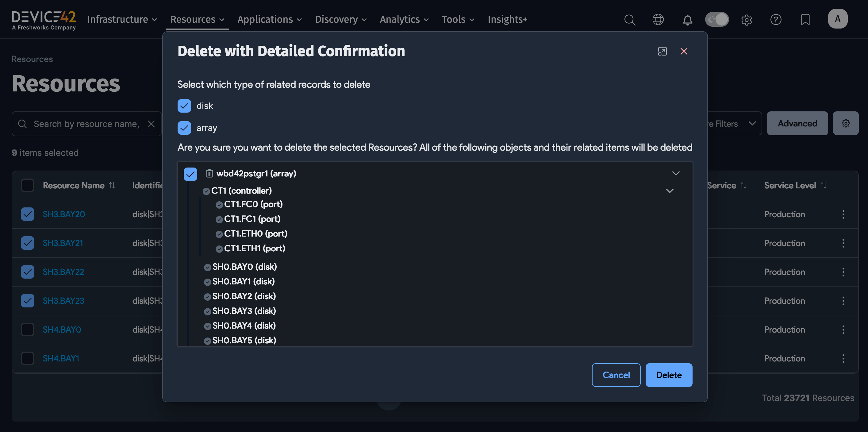Collapse the wbd42pstgr1 array chevron
This screenshot has height=432, width=868.
(676, 173)
